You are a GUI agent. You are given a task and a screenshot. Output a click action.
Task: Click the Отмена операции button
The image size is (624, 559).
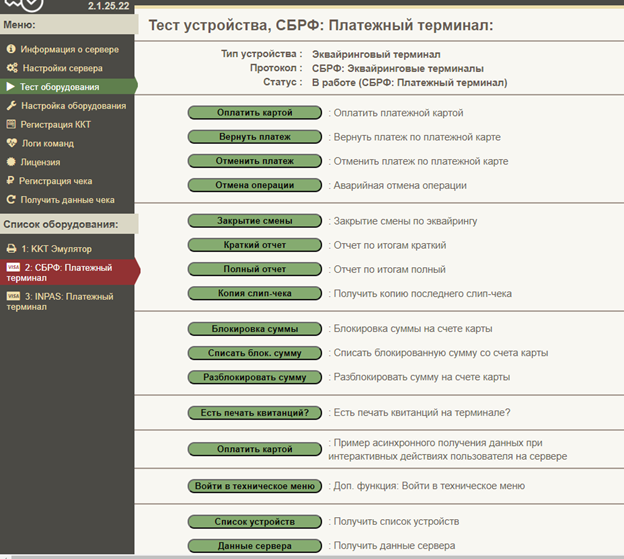255,185
